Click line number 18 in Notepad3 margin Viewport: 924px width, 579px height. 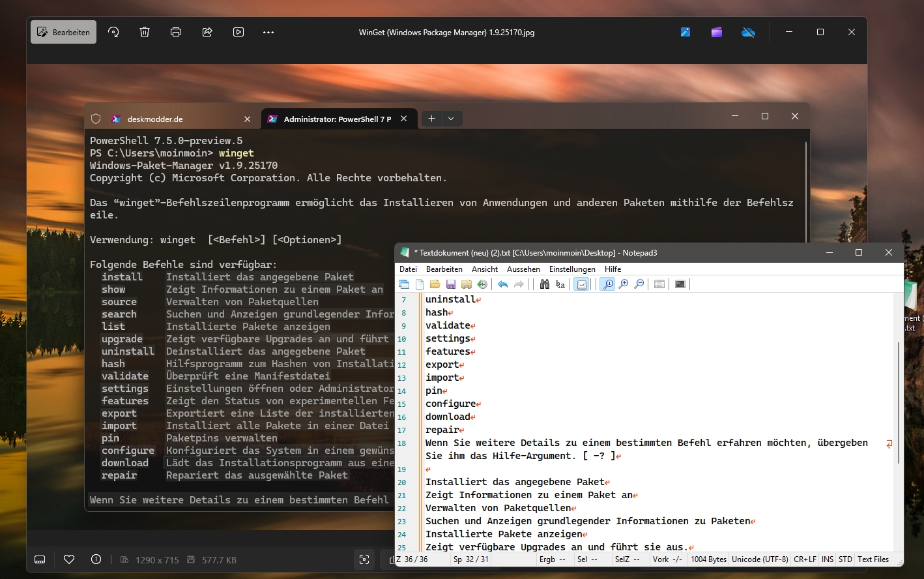coord(401,443)
